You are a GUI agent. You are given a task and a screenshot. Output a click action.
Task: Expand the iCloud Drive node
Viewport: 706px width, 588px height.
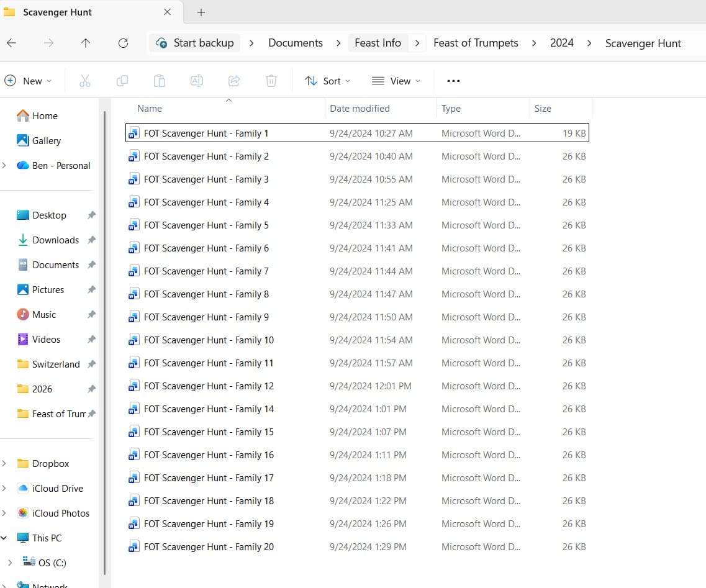(x=4, y=488)
